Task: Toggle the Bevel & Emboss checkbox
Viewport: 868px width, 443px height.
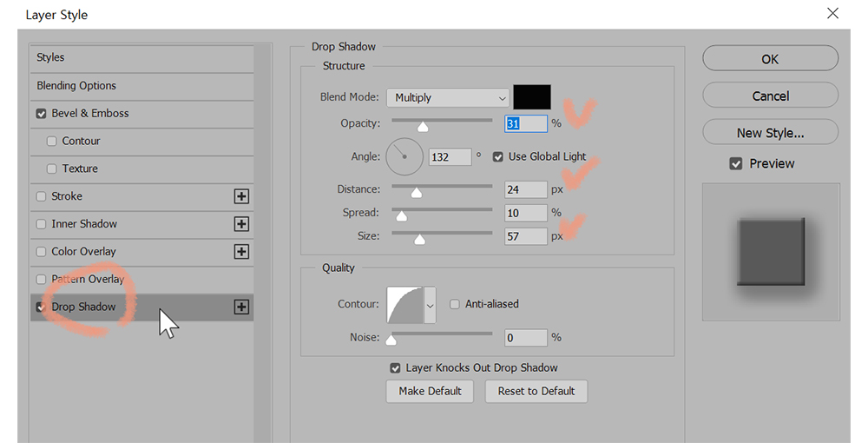Action: (x=41, y=114)
